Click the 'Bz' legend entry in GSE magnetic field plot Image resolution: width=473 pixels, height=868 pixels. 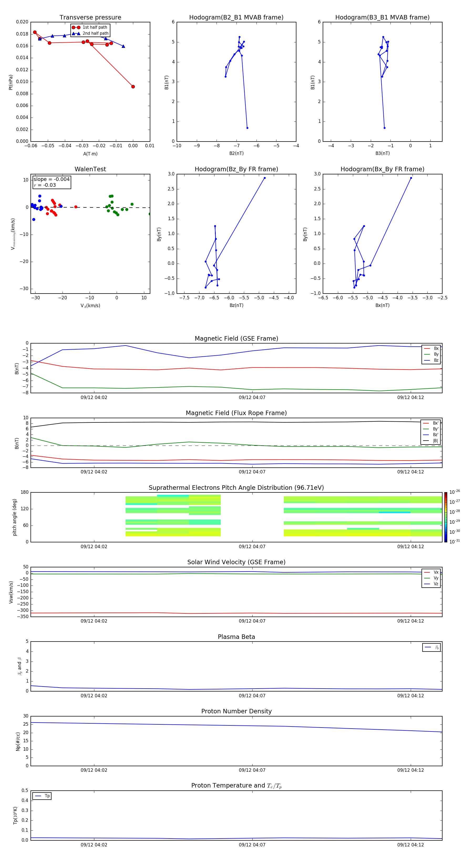[431, 360]
